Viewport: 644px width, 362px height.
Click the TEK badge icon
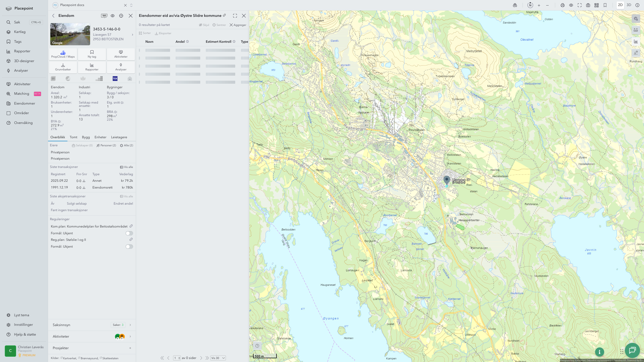coord(115,79)
